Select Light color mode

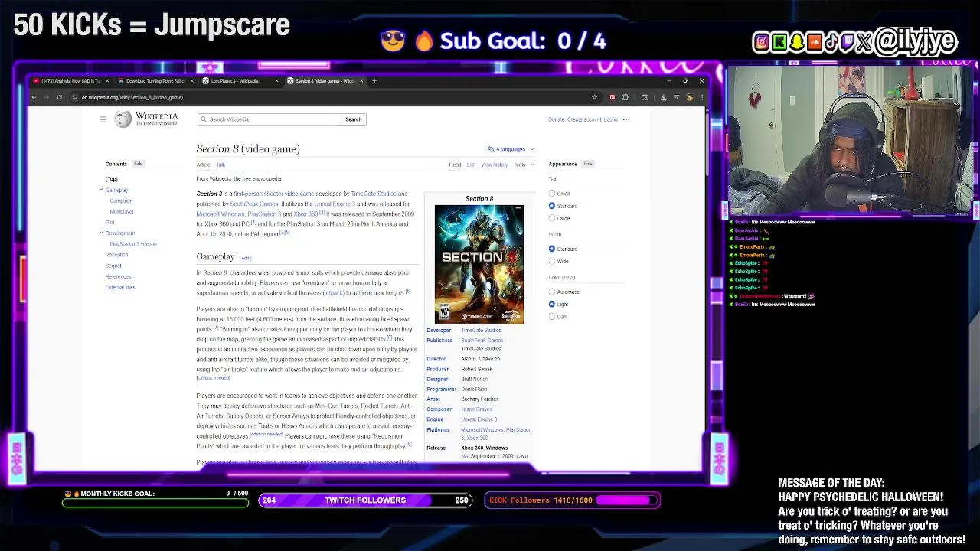click(x=552, y=304)
